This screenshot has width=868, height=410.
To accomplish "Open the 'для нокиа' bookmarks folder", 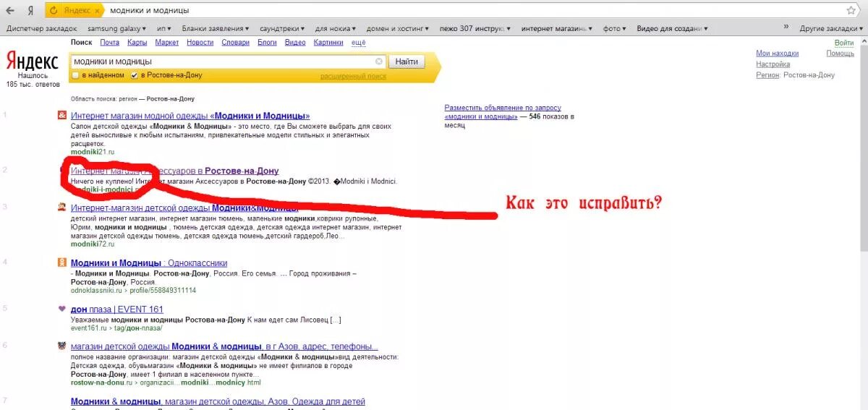I will [x=336, y=29].
